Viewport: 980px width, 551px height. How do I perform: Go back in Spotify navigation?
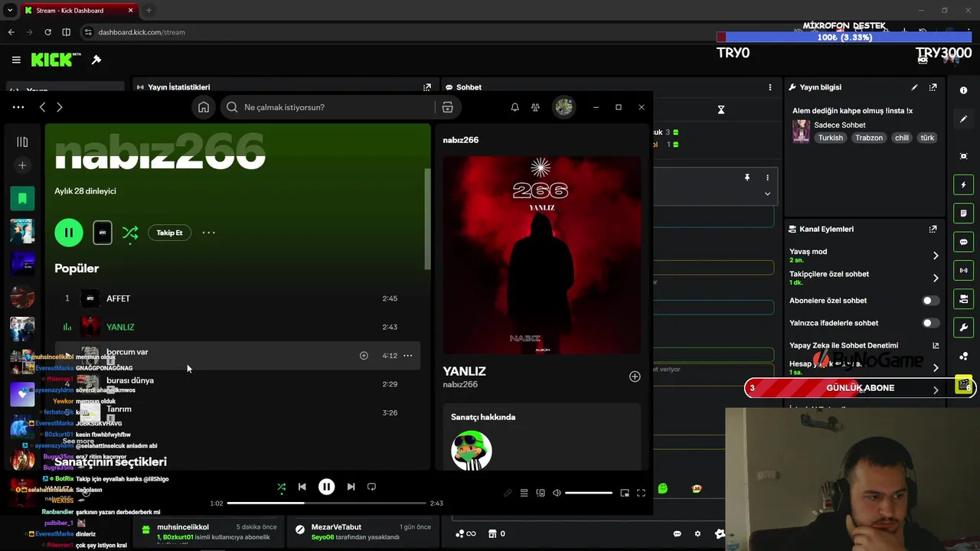pyautogui.click(x=43, y=107)
